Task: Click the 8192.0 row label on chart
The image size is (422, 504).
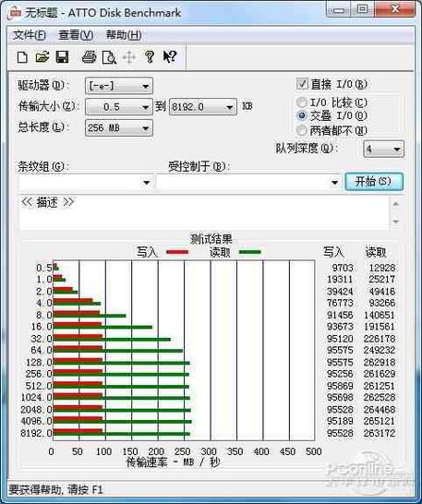Action: (x=36, y=433)
